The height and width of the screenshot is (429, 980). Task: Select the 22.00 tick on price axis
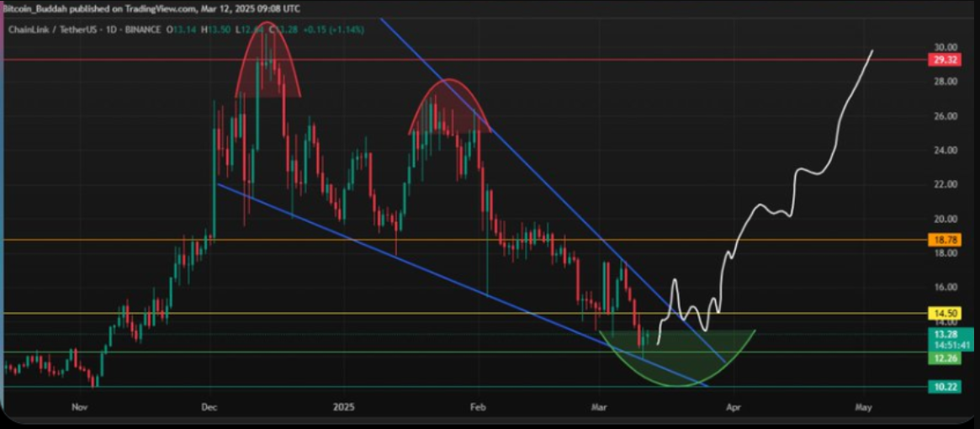(x=940, y=184)
